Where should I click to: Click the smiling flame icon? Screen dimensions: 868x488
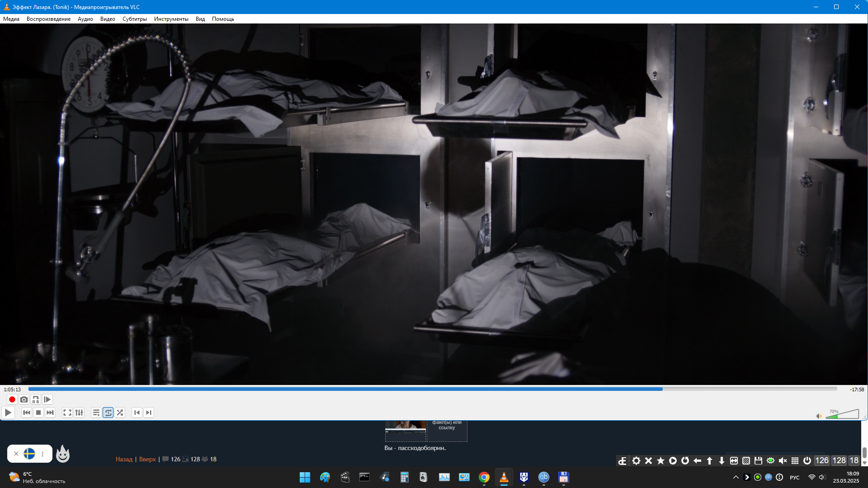click(x=63, y=454)
